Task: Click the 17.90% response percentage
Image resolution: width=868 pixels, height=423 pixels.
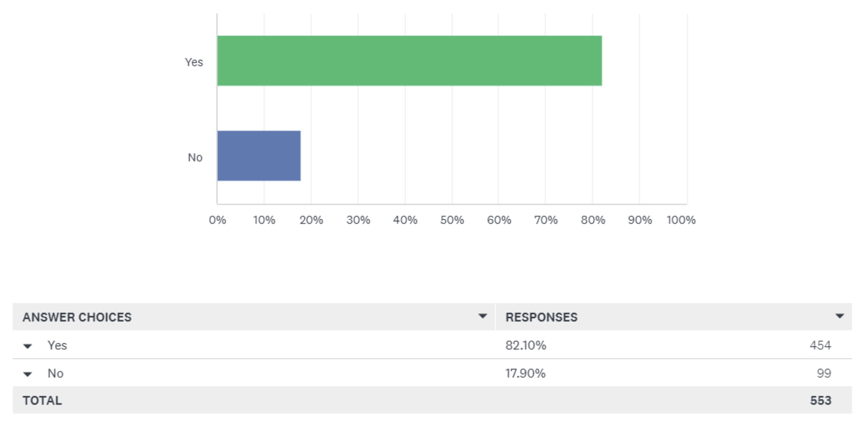Action: pyautogui.click(x=525, y=373)
